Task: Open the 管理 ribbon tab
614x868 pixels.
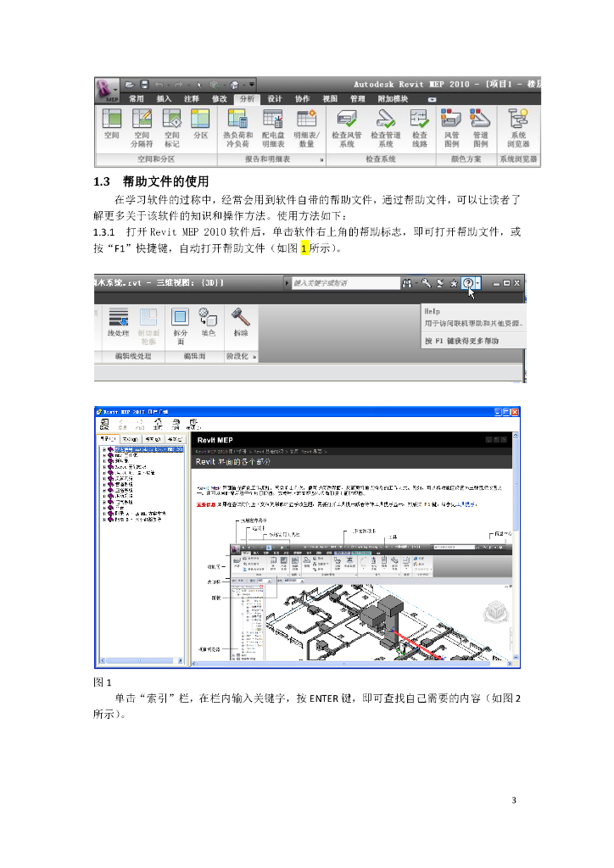Action: (x=358, y=98)
